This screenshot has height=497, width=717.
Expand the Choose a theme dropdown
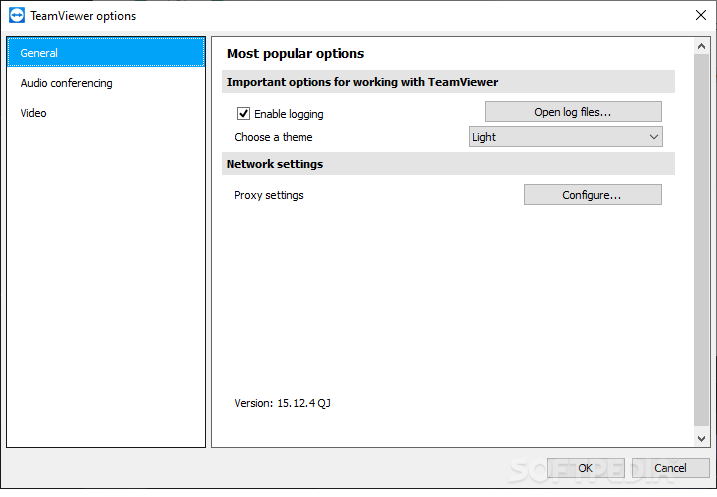click(x=566, y=137)
